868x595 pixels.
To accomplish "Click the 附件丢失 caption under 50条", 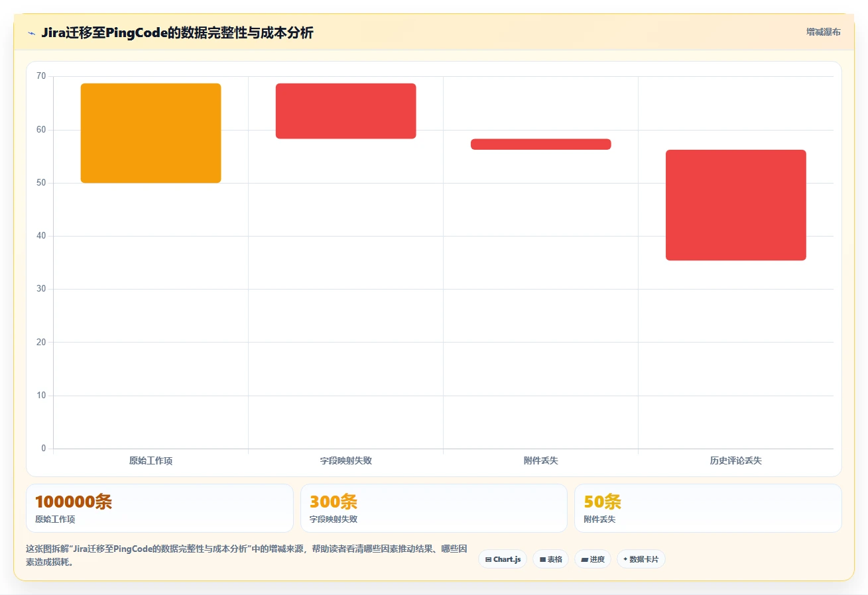I will tap(599, 519).
